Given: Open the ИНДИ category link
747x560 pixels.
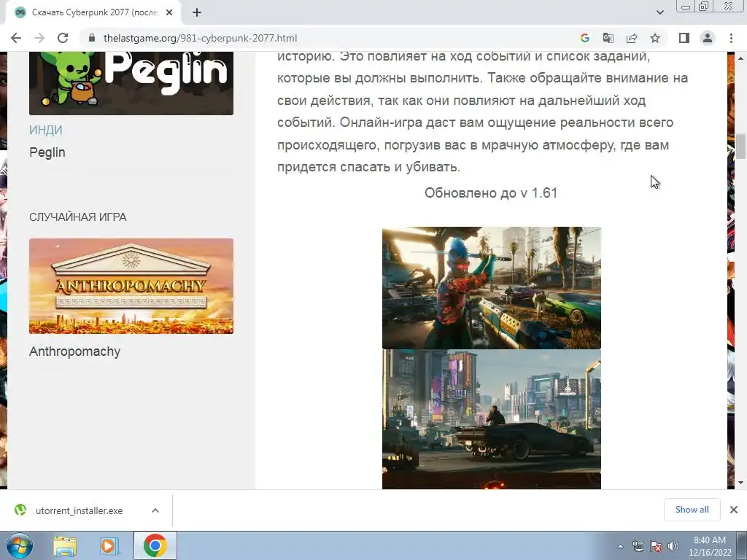Looking at the screenshot, I should tap(46, 130).
